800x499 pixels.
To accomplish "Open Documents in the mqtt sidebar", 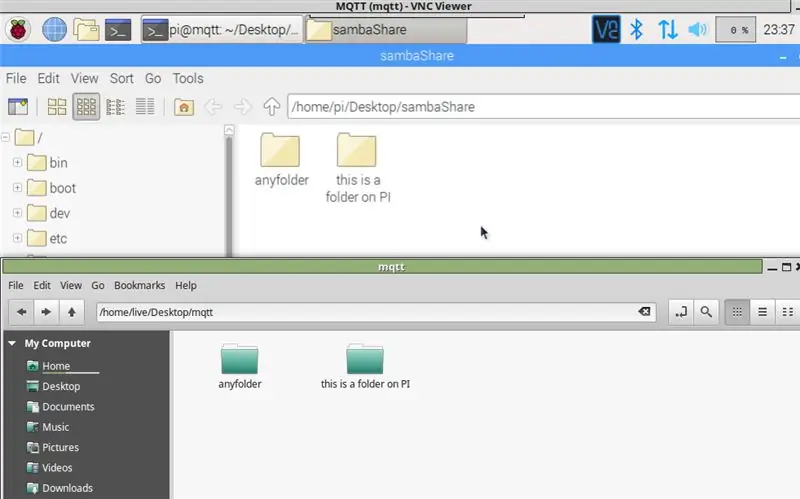I will 60,407.
